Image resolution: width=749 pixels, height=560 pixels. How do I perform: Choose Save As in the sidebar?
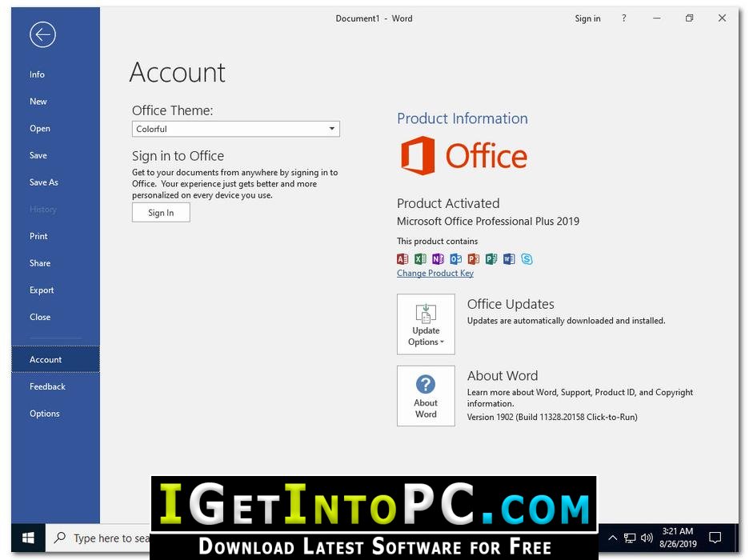[x=43, y=182]
